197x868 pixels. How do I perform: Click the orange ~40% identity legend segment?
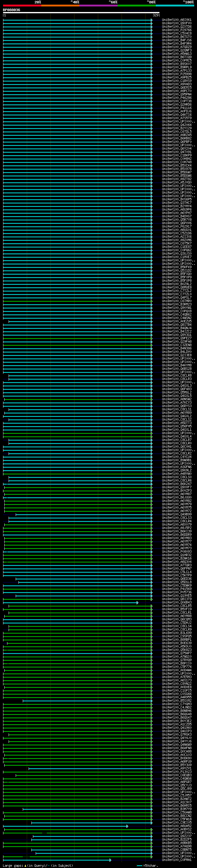pos(60,6)
